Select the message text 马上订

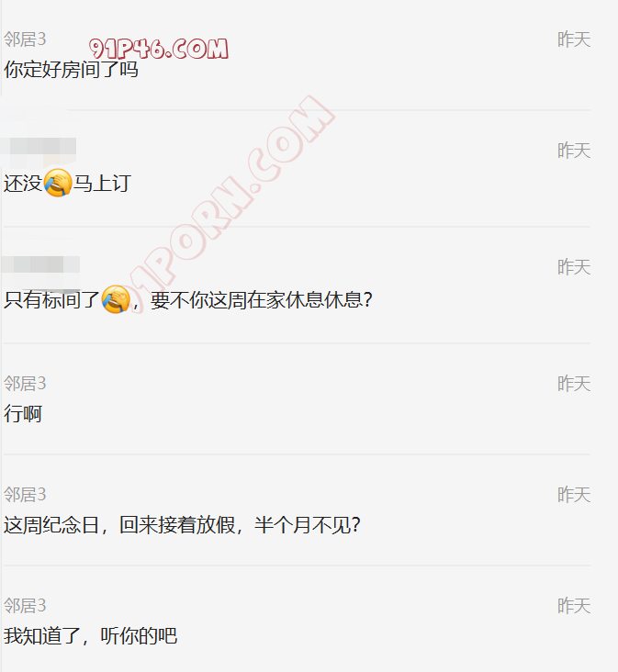coord(102,184)
